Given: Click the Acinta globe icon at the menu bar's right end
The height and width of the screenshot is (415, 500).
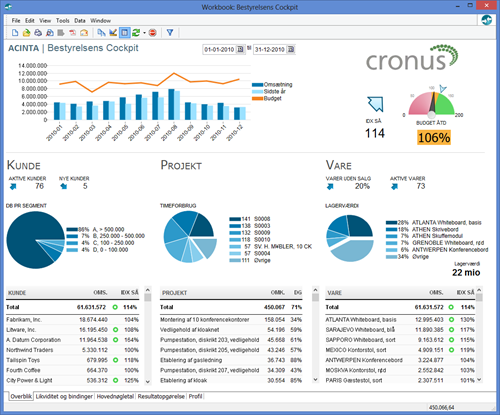Looking at the screenshot, I should [487, 20].
